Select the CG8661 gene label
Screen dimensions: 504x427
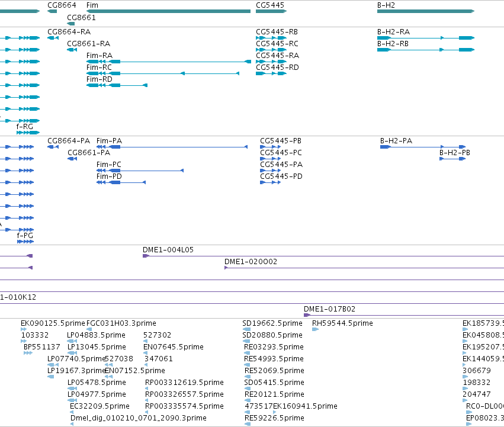[81, 17]
